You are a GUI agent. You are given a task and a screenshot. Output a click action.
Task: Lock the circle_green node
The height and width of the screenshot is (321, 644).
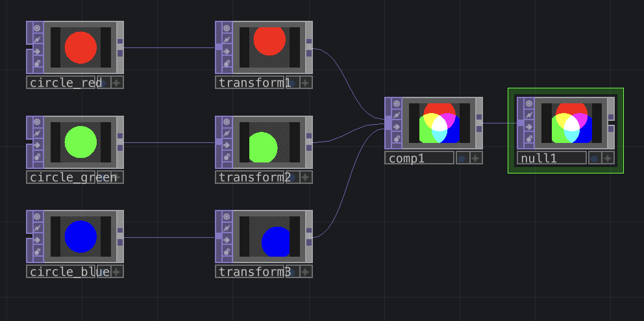tap(38, 157)
